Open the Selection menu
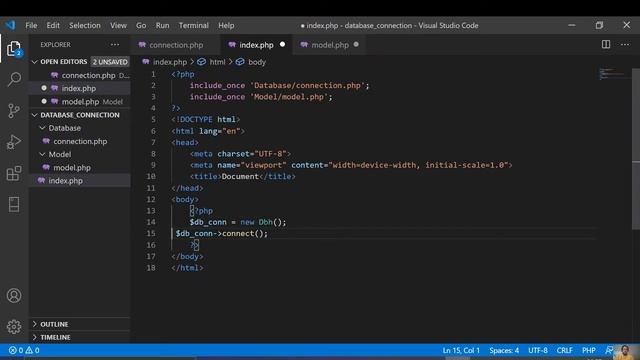 coord(85,25)
